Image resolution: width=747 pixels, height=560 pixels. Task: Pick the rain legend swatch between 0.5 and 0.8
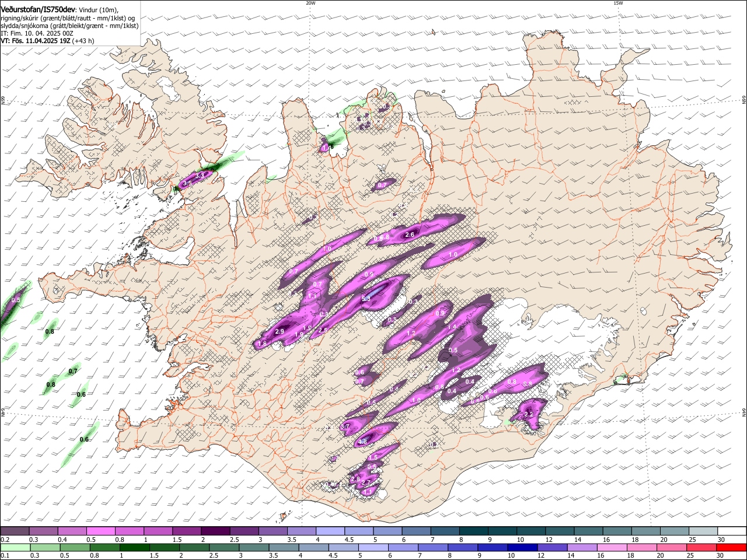(75, 547)
